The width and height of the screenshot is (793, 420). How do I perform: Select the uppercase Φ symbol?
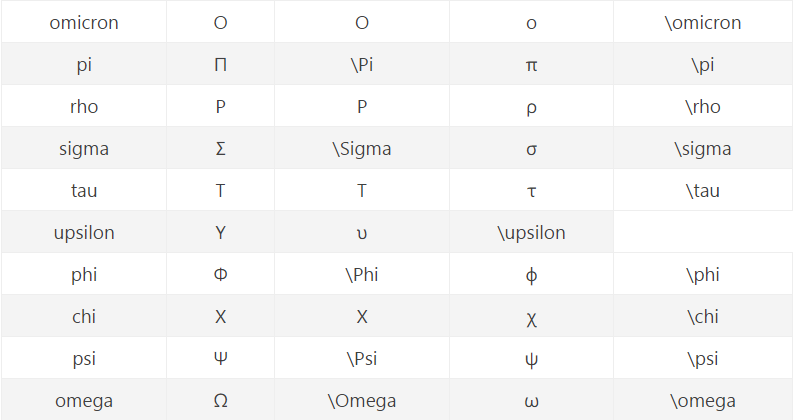click(x=221, y=275)
